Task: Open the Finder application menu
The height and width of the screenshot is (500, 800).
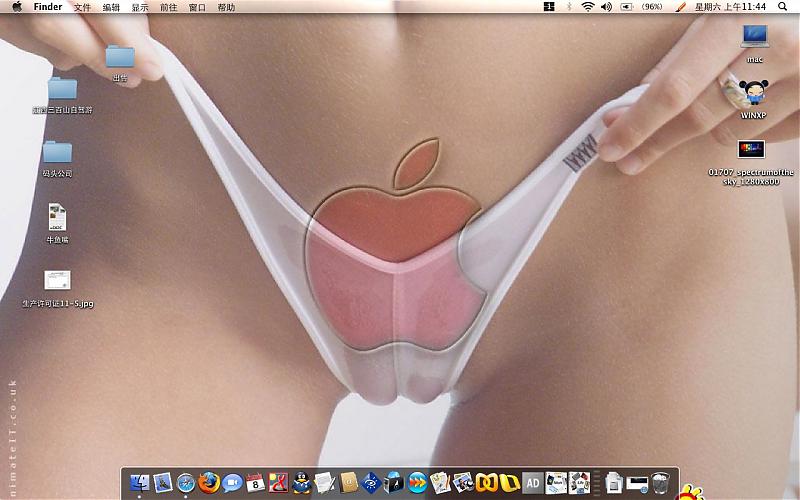Action: coord(48,7)
